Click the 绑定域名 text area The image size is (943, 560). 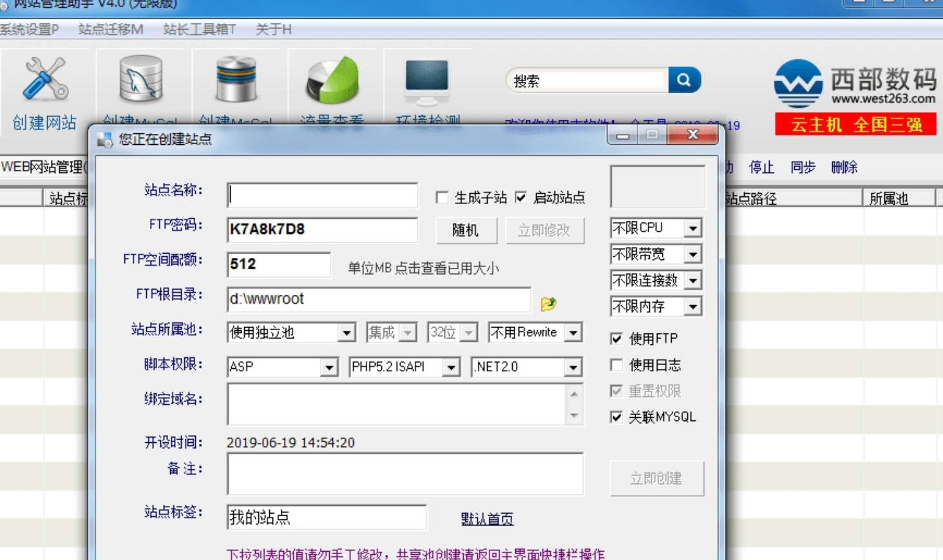[x=397, y=404]
